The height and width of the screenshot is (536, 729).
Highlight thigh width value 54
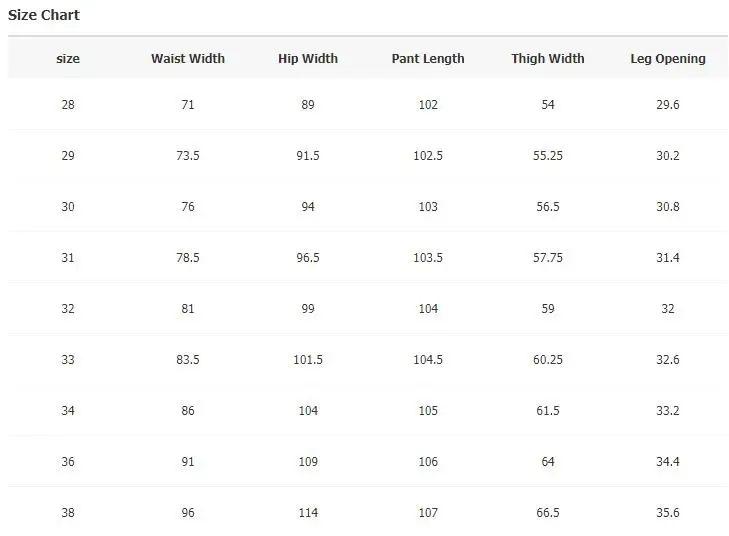pyautogui.click(x=548, y=105)
